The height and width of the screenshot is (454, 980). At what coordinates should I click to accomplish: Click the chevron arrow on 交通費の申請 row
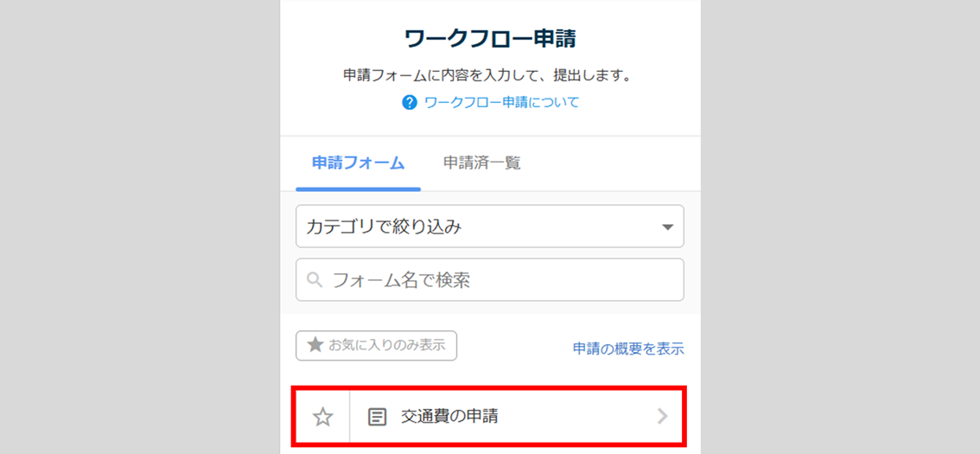[663, 417]
